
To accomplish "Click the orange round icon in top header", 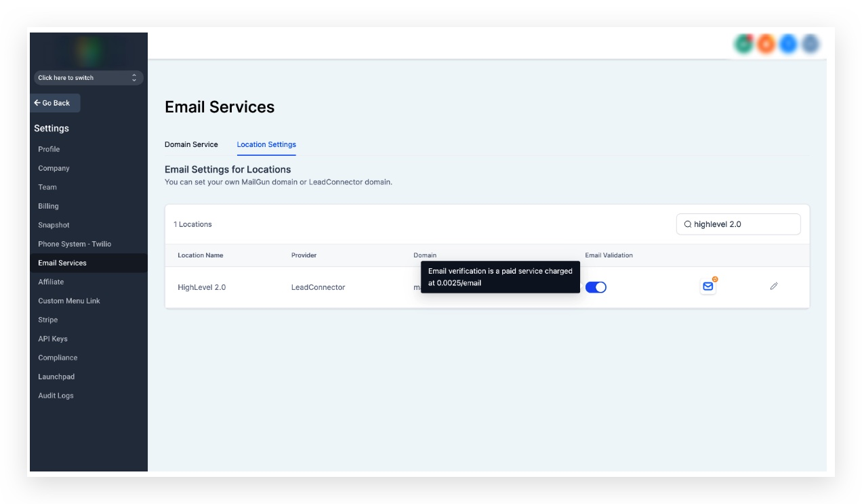I will click(x=766, y=44).
